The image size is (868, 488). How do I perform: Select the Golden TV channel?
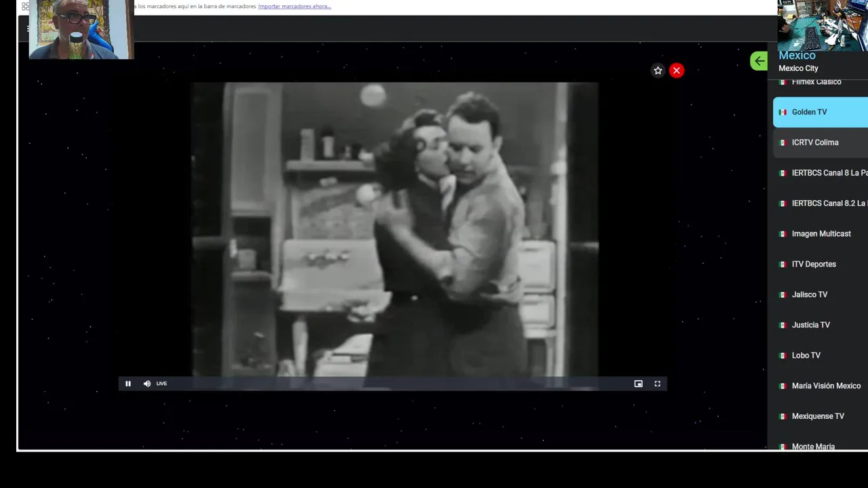click(x=821, y=113)
